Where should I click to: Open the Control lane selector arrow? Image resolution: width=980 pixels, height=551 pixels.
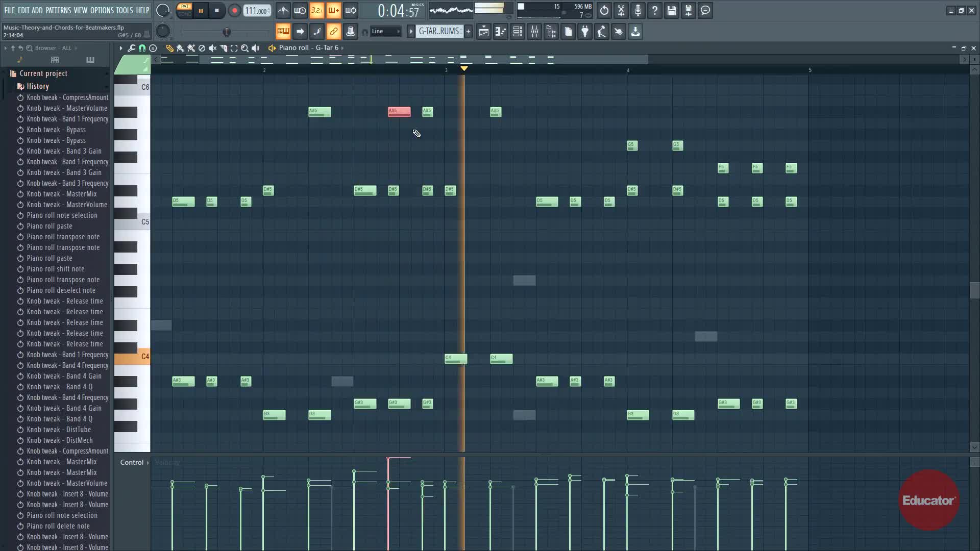(x=148, y=463)
